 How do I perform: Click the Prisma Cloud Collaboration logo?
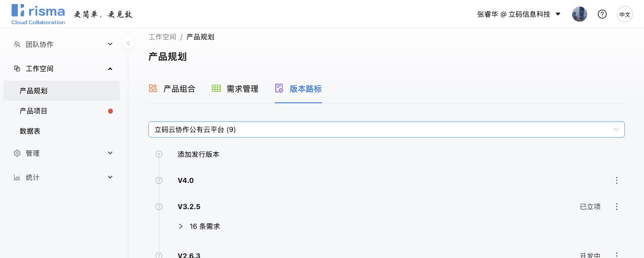[x=38, y=14]
